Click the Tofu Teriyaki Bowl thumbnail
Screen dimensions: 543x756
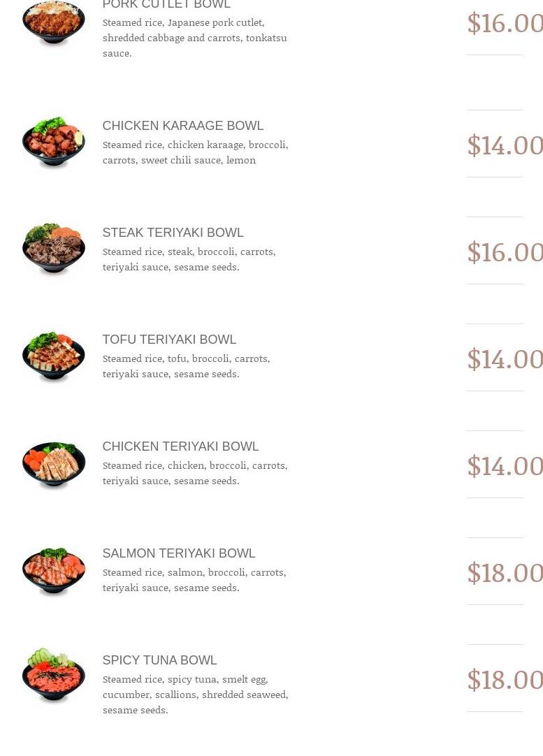point(53,356)
